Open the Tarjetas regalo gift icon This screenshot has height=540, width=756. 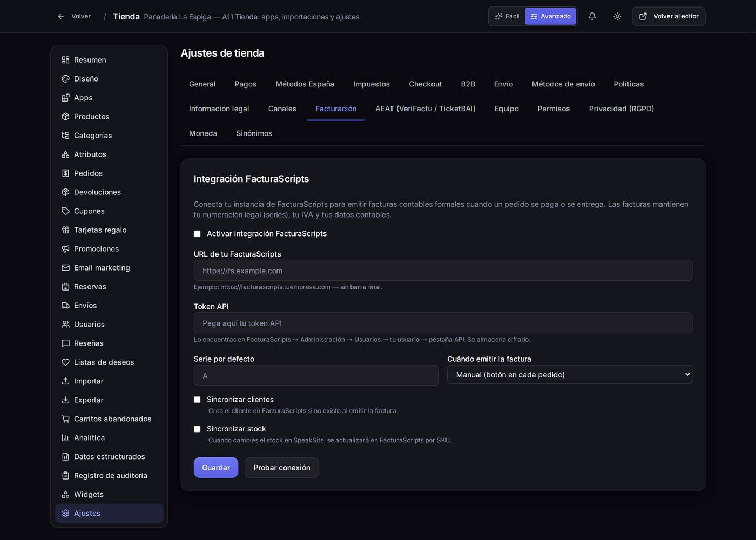[x=65, y=230]
